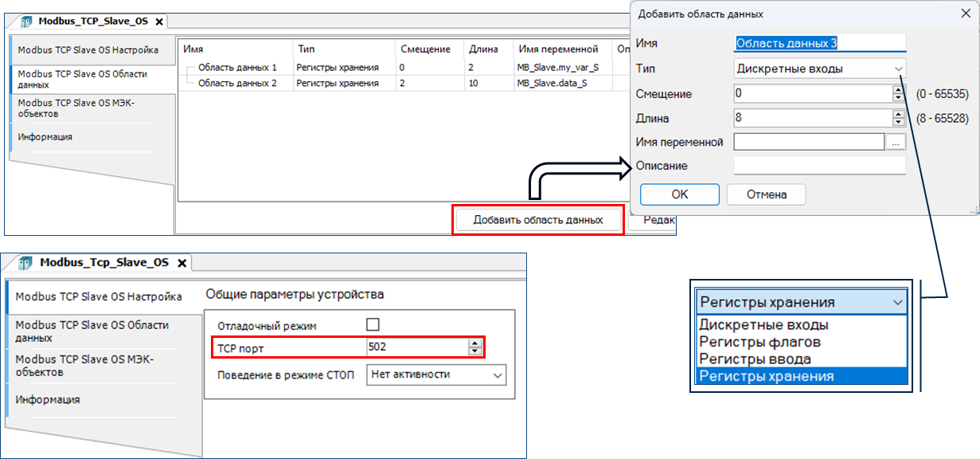
Task: Click the browse '...' button for variable name
Action: coord(896,142)
